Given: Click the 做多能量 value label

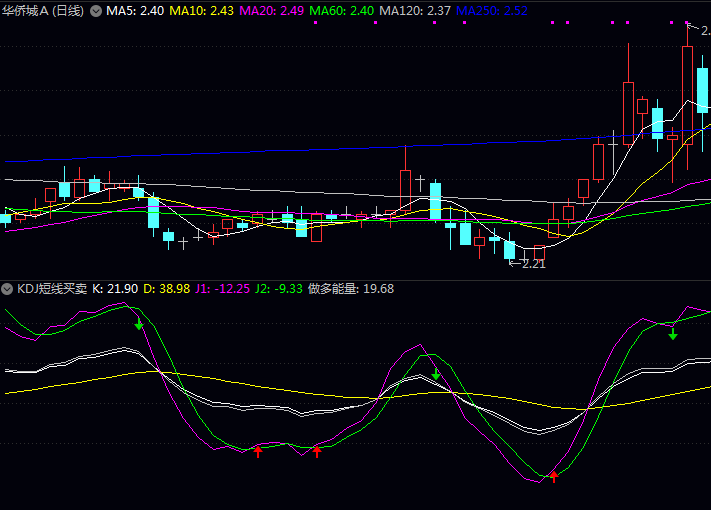Looking at the screenshot, I should pos(351,289).
